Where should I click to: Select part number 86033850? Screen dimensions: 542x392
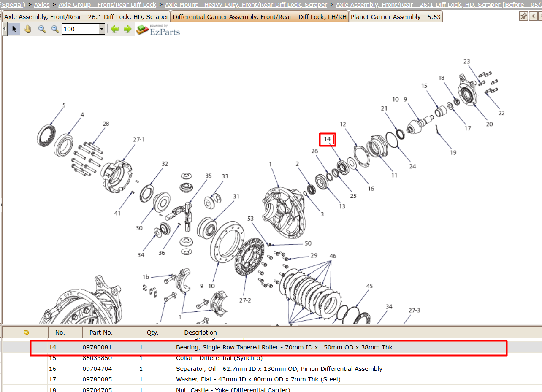97,358
